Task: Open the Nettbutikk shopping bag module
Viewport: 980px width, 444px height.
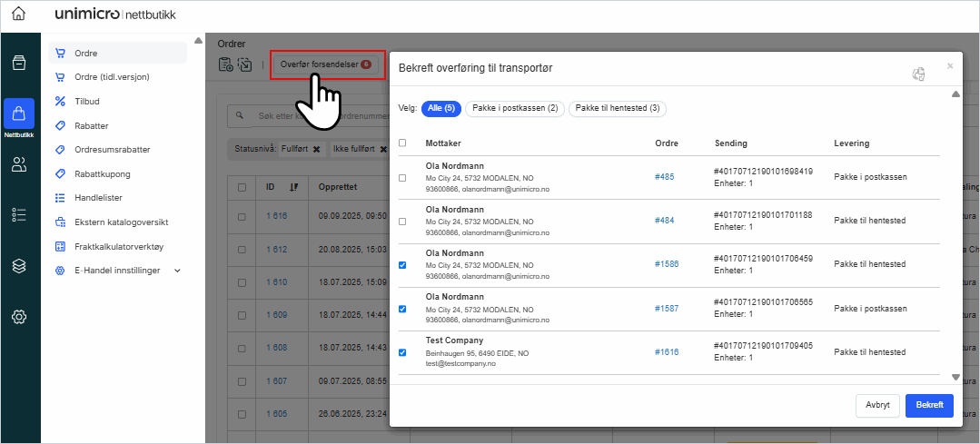Action: click(x=19, y=114)
